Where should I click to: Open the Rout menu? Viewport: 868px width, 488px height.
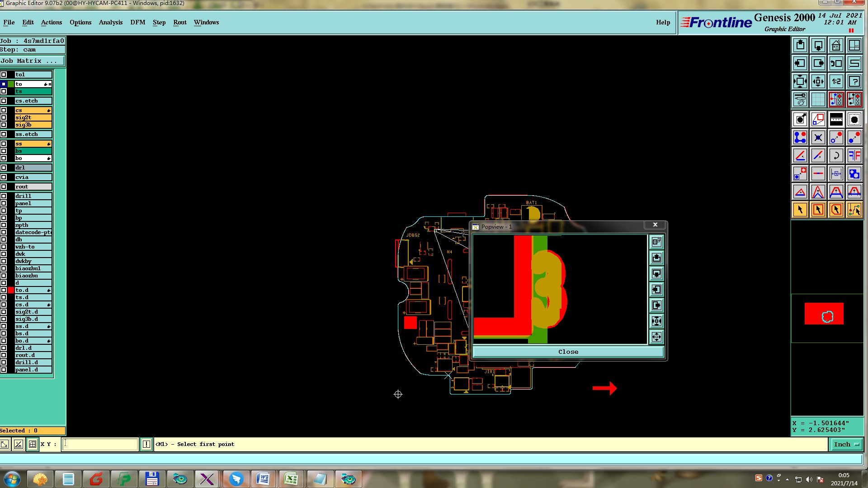pos(180,22)
